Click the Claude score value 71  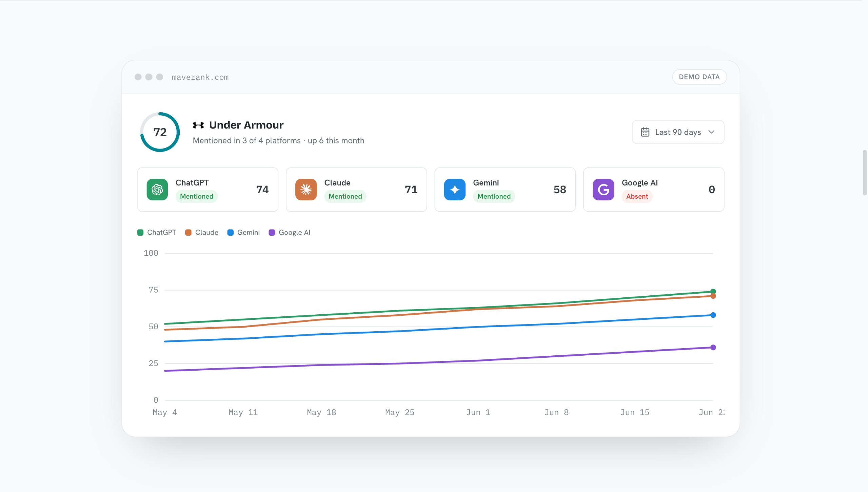(x=411, y=190)
